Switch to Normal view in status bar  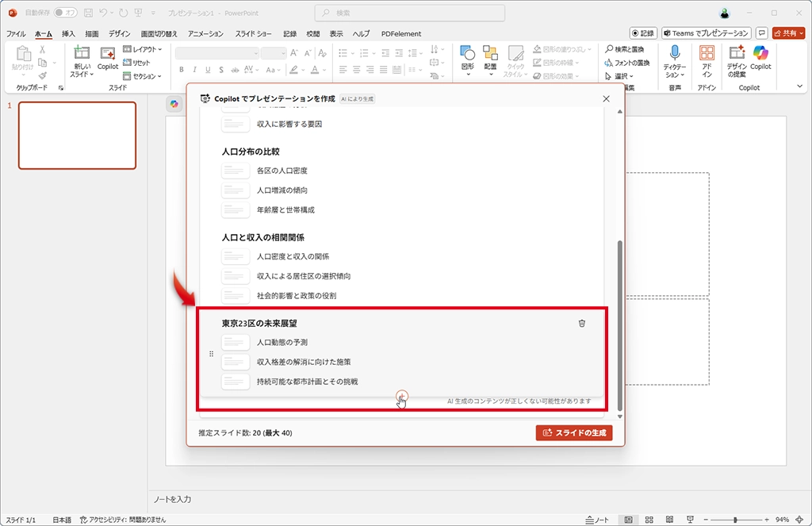point(628,520)
